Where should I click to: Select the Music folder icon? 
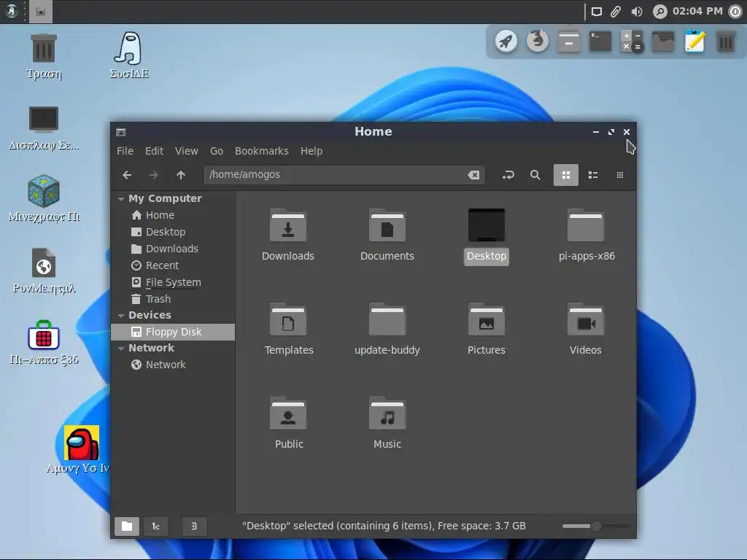click(x=387, y=413)
